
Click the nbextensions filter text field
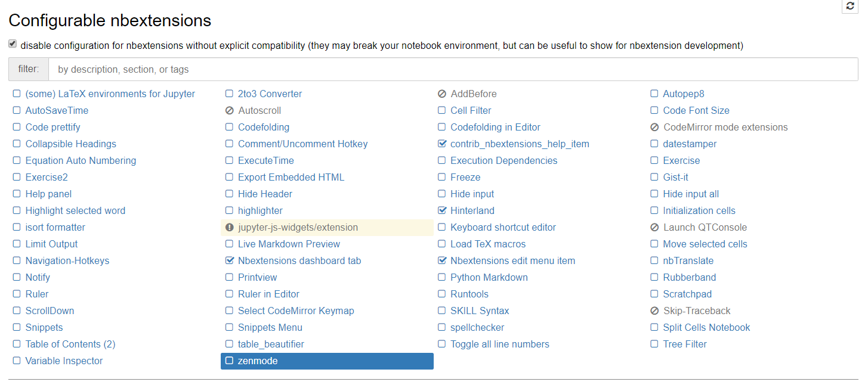pyautogui.click(x=453, y=70)
